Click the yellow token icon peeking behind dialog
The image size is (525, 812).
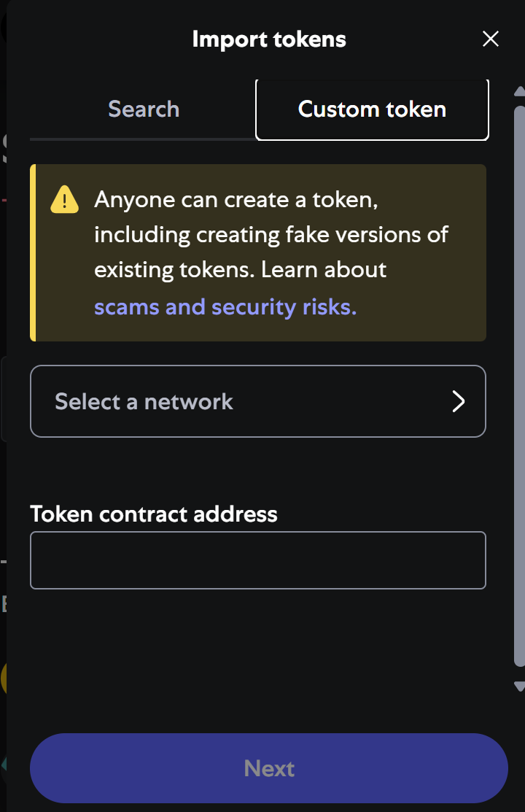4,678
